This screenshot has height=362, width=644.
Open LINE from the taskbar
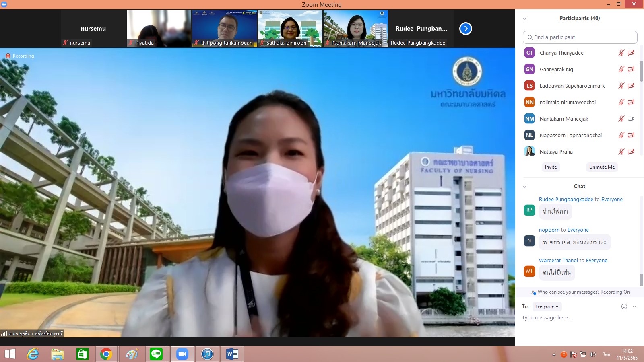pyautogui.click(x=156, y=354)
